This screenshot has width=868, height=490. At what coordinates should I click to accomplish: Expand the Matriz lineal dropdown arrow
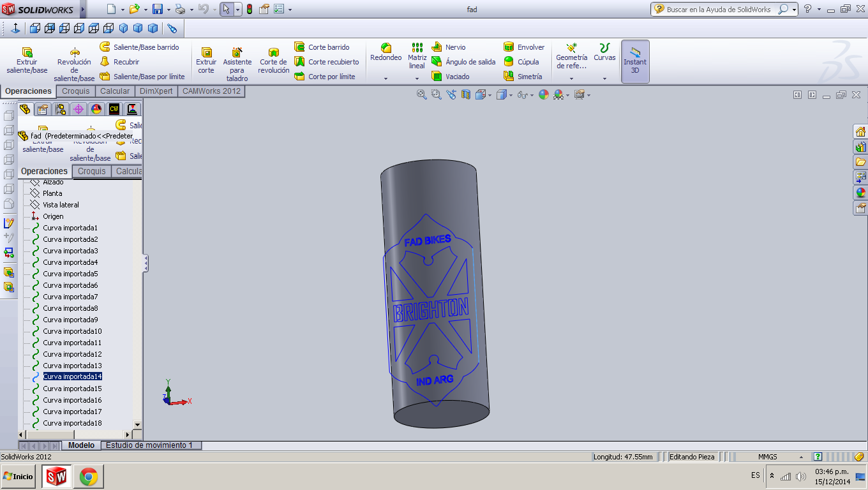point(417,78)
